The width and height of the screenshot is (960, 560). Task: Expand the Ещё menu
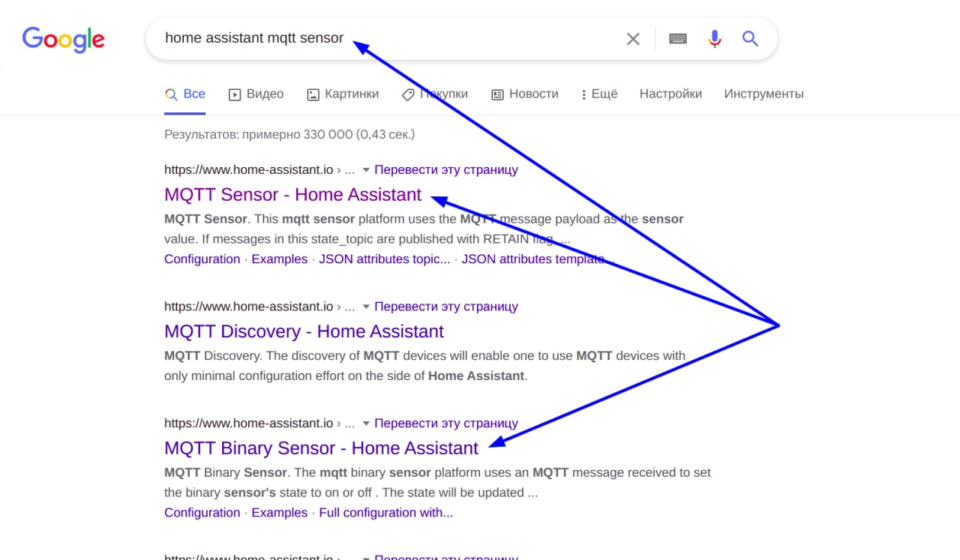(x=599, y=94)
